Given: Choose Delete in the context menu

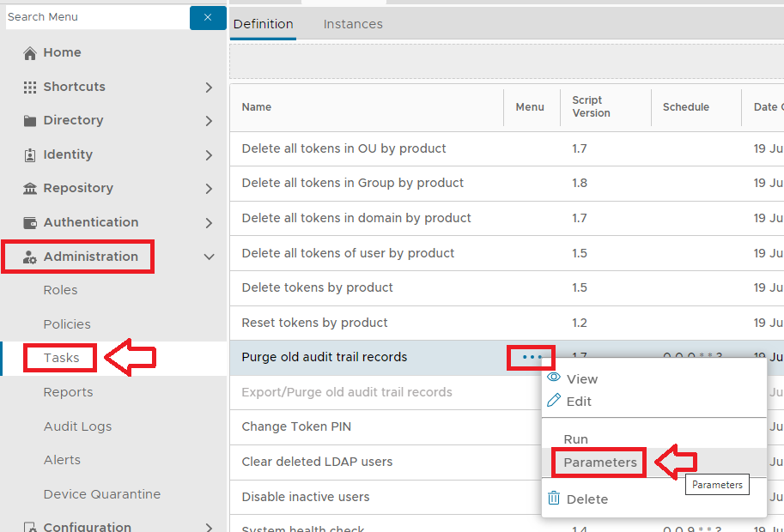Looking at the screenshot, I should 586,499.
